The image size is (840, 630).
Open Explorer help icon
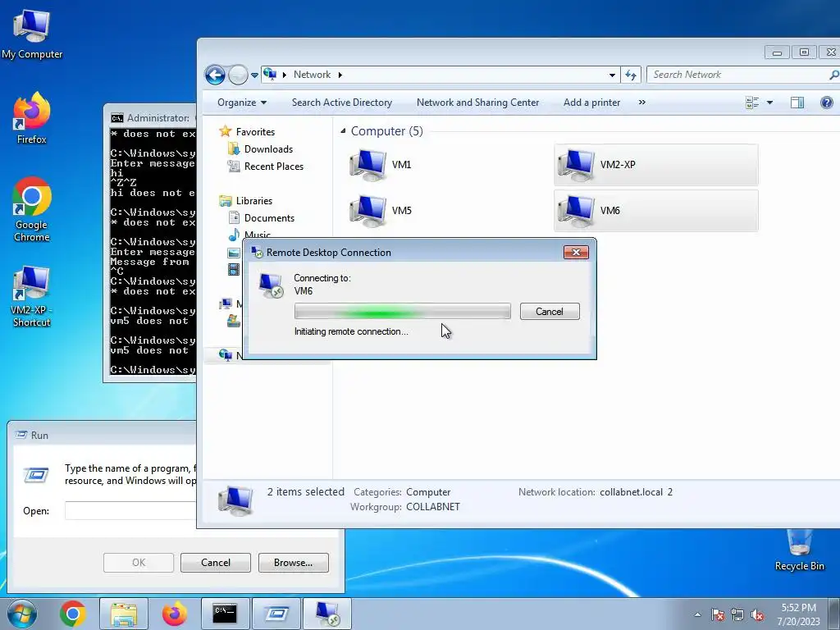[827, 103]
